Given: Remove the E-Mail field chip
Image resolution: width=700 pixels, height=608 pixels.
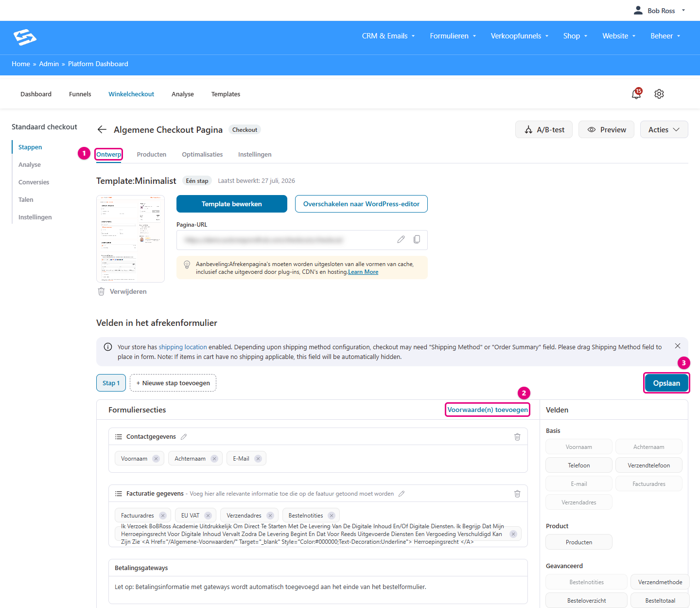Looking at the screenshot, I should (x=258, y=459).
